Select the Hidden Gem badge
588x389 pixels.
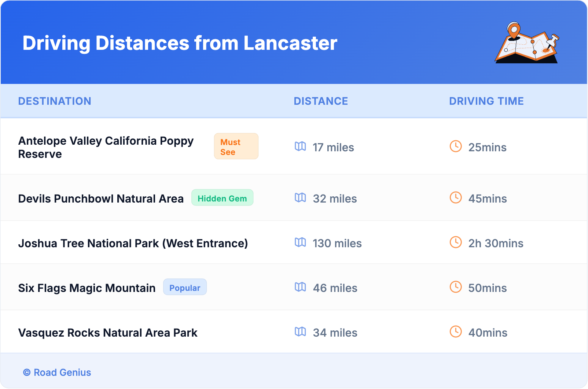pos(222,198)
